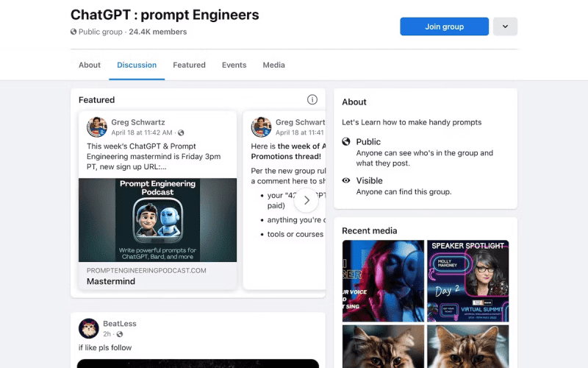Open the dropdown arrow beside Join group
The width and height of the screenshot is (588, 368).
click(505, 26)
